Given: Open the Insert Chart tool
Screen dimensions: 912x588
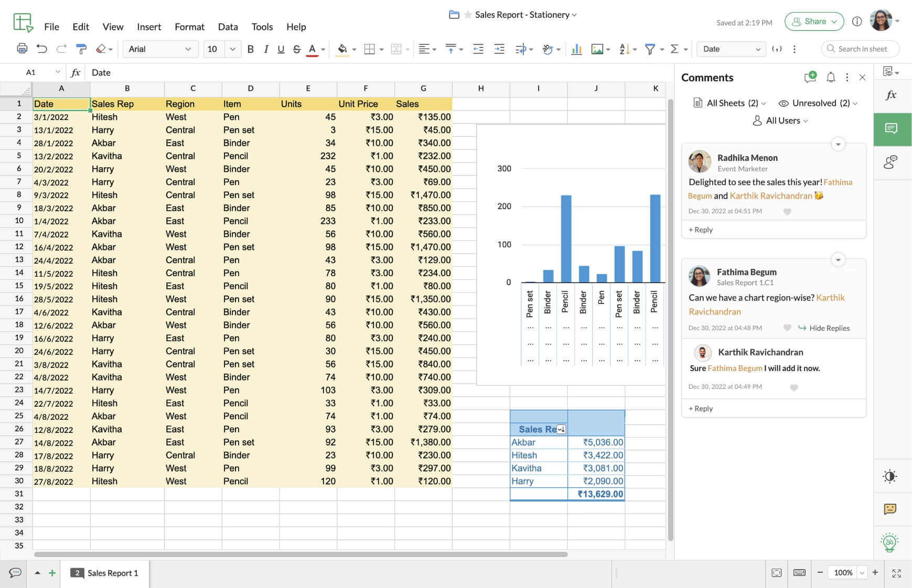Looking at the screenshot, I should (576, 49).
